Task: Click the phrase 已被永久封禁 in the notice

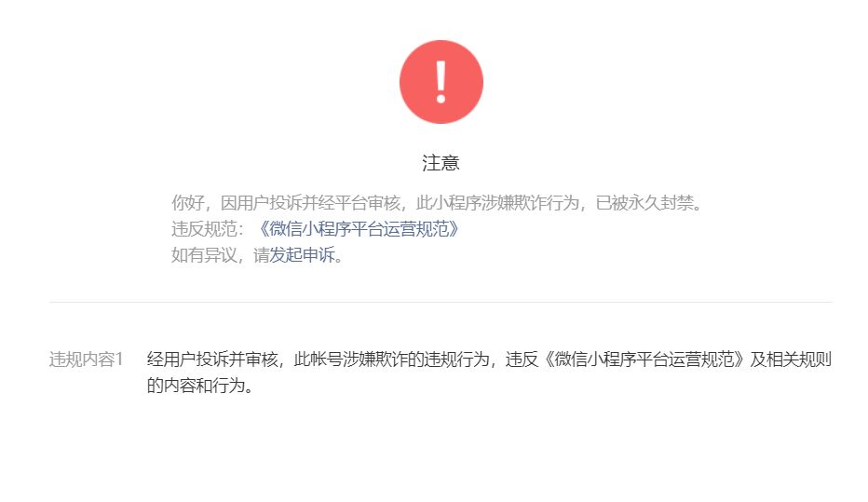Action: (644, 203)
